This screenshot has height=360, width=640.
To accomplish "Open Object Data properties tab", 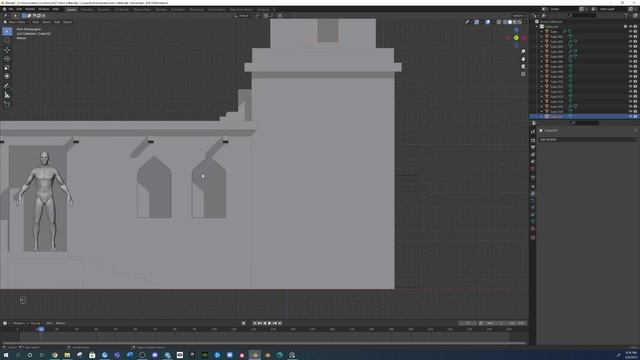I will pos(533,222).
